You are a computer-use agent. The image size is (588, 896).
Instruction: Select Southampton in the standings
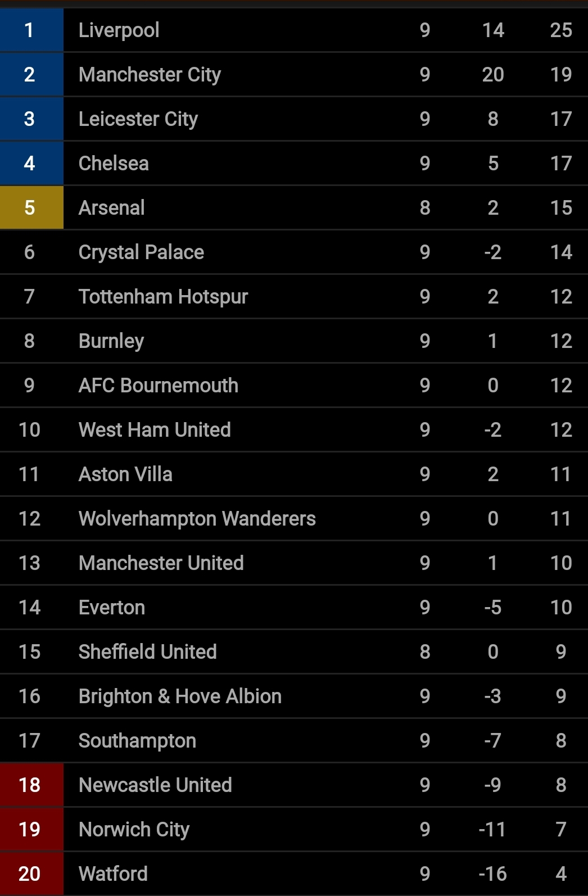(x=137, y=740)
